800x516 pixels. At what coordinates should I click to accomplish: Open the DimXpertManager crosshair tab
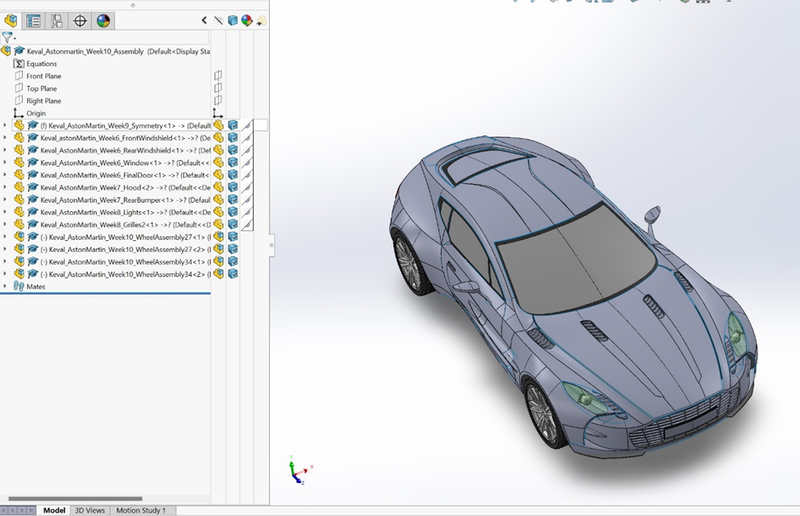click(80, 21)
